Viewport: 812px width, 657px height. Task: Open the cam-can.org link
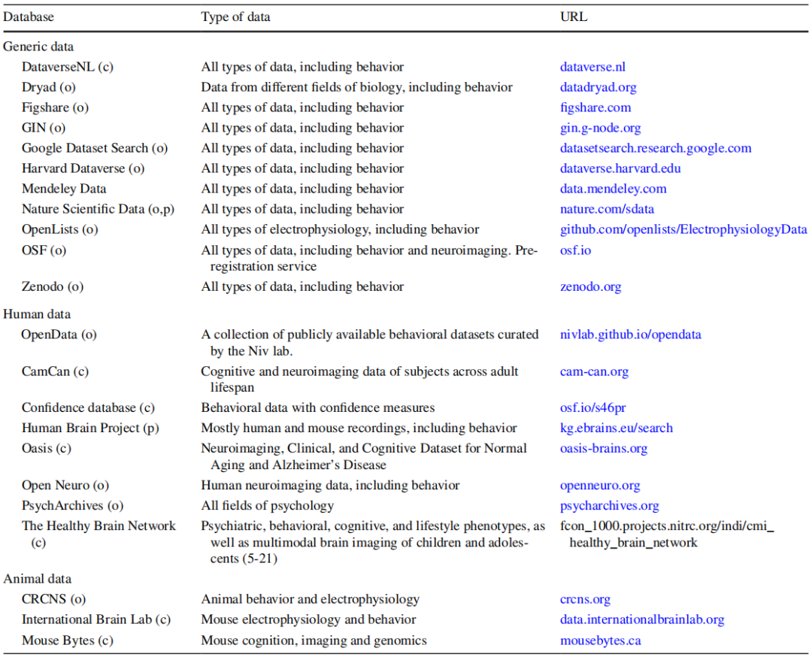coord(594,371)
